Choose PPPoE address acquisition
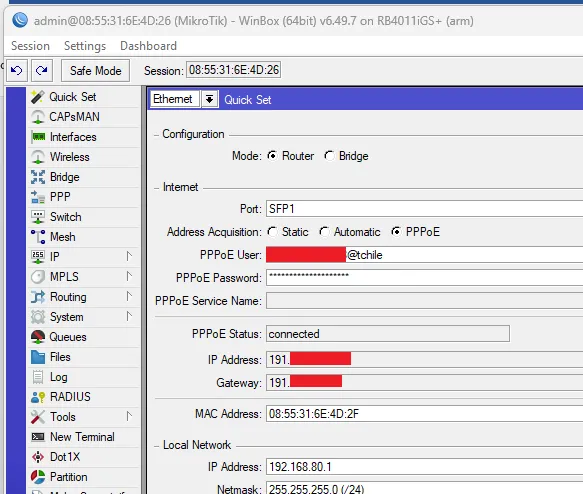This screenshot has height=494, width=583. coord(396,232)
